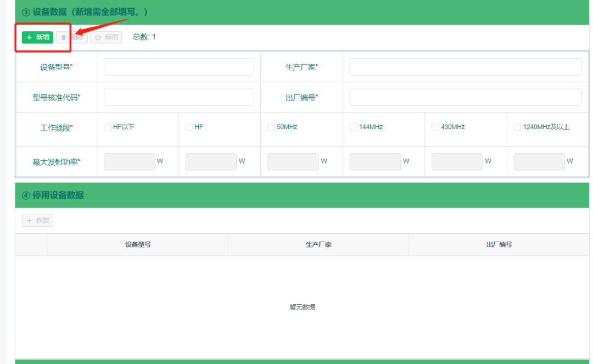Click power input under HF以下
The height and width of the screenshot is (364, 593).
click(129, 161)
